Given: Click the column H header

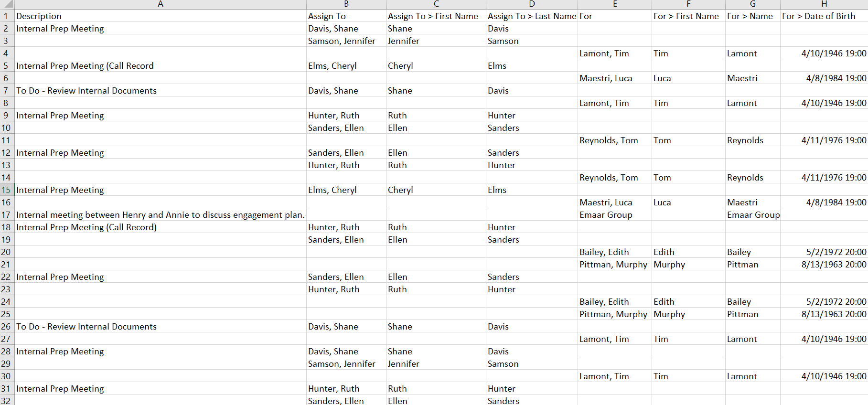Looking at the screenshot, I should pos(824,4).
